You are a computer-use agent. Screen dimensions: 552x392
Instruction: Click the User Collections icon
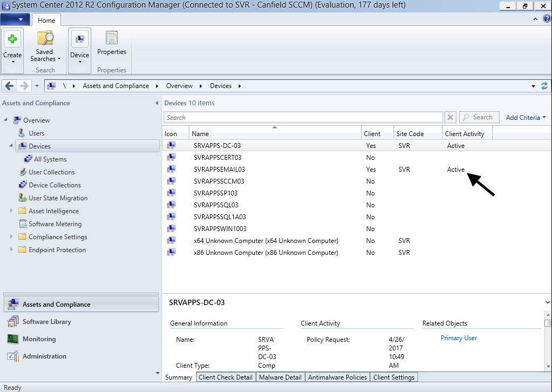pyautogui.click(x=23, y=172)
